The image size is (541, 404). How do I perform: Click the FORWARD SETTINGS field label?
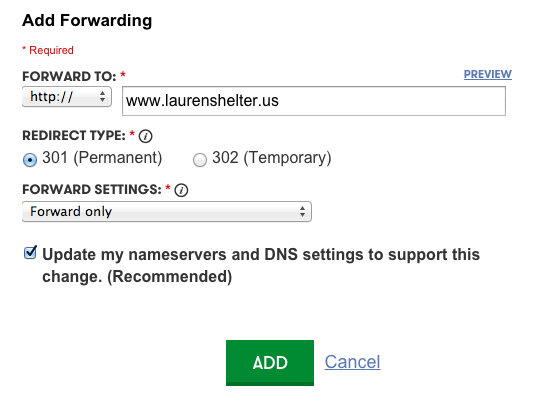92,189
